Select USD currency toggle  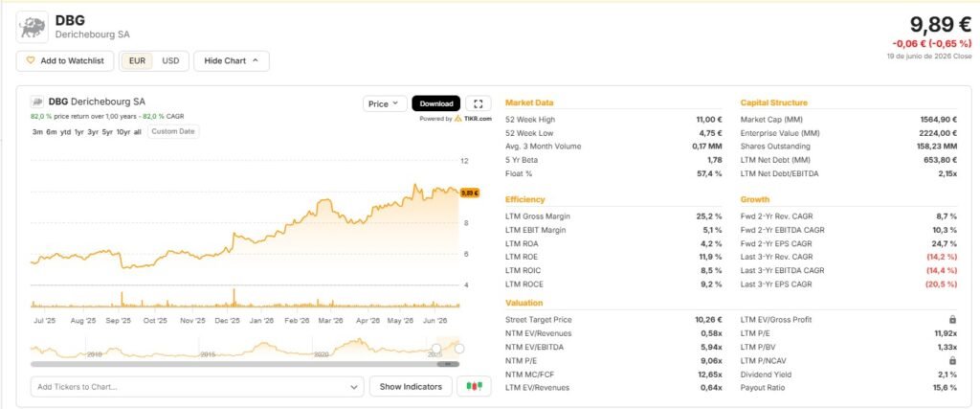[170, 61]
